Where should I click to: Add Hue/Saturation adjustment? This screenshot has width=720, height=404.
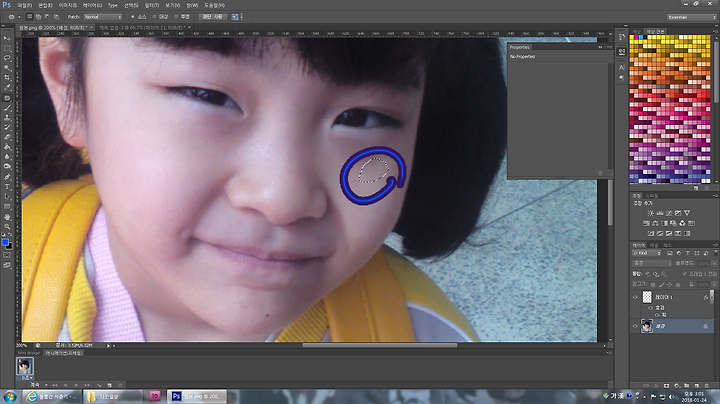click(x=647, y=223)
